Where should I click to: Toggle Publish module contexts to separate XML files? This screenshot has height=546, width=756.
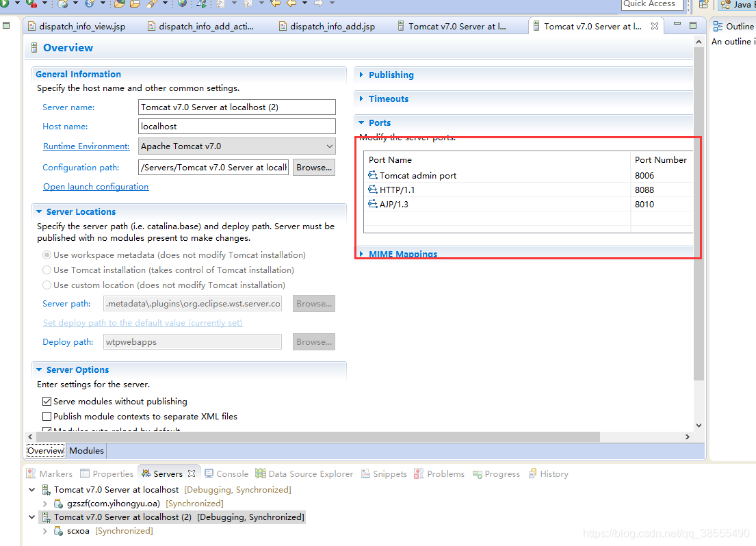[x=47, y=416]
